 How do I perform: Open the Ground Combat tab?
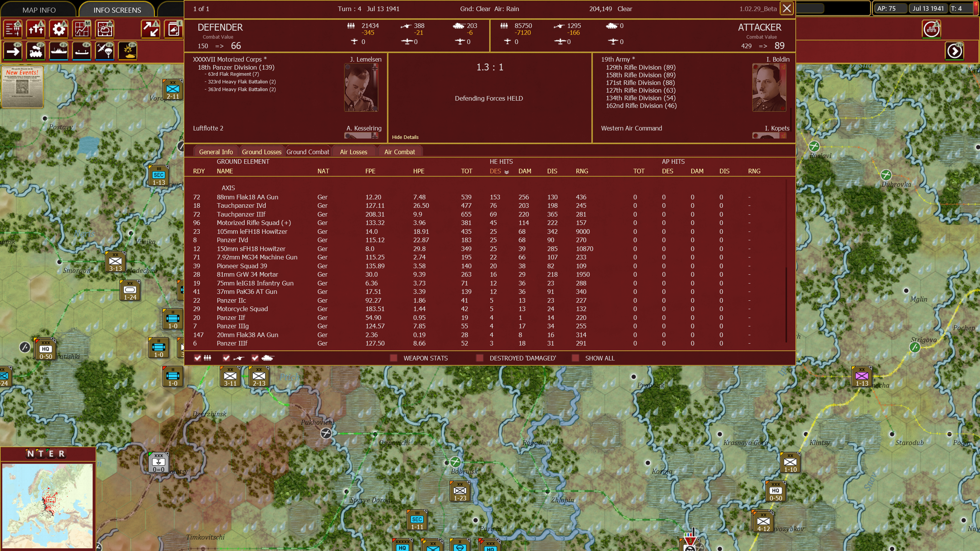click(x=308, y=152)
